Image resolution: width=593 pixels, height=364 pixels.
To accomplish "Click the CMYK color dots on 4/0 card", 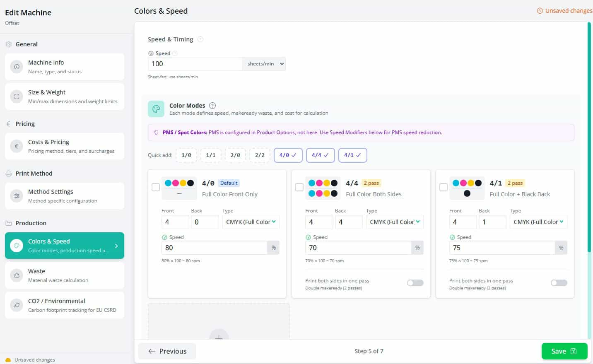I will click(179, 182).
